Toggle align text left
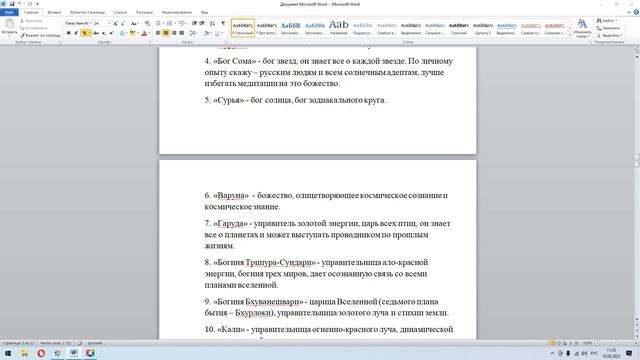 tap(158, 33)
